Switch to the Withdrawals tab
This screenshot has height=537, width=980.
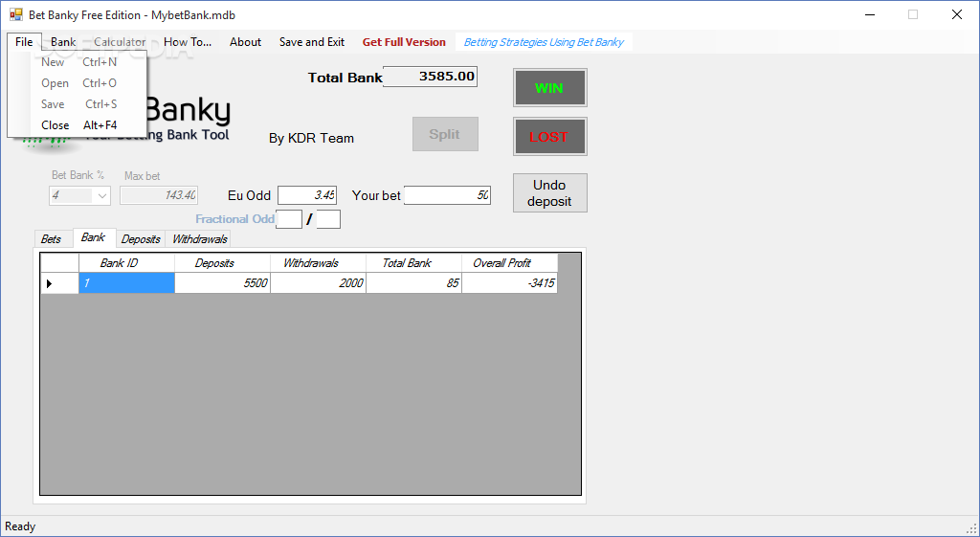199,239
